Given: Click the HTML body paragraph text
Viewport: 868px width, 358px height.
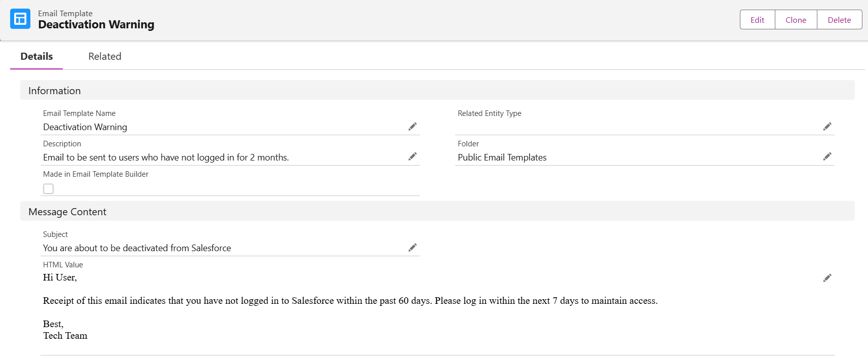Looking at the screenshot, I should 350,301.
